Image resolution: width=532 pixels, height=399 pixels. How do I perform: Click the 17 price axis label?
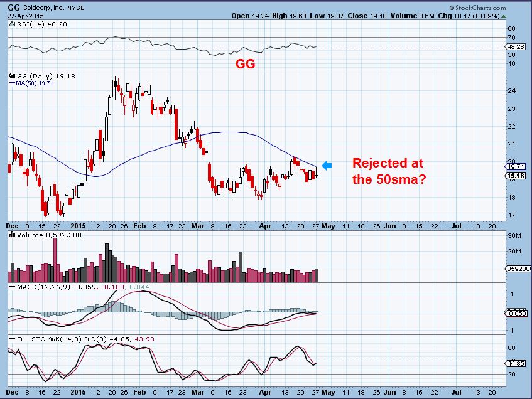pyautogui.click(x=511, y=215)
